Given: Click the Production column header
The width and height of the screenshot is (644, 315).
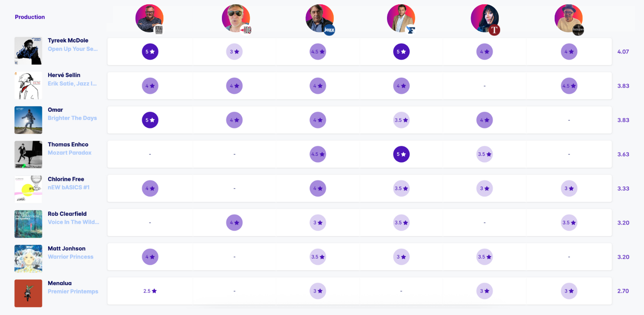Looking at the screenshot, I should coord(30,17).
